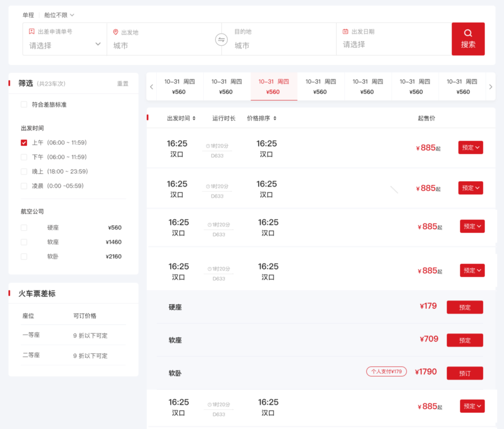Expand the 舱位不限 dropdown

point(59,15)
